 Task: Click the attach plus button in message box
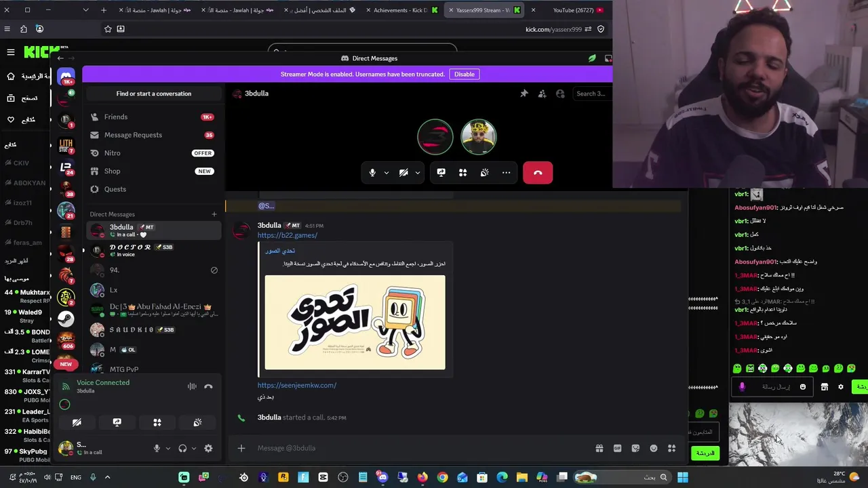click(241, 448)
